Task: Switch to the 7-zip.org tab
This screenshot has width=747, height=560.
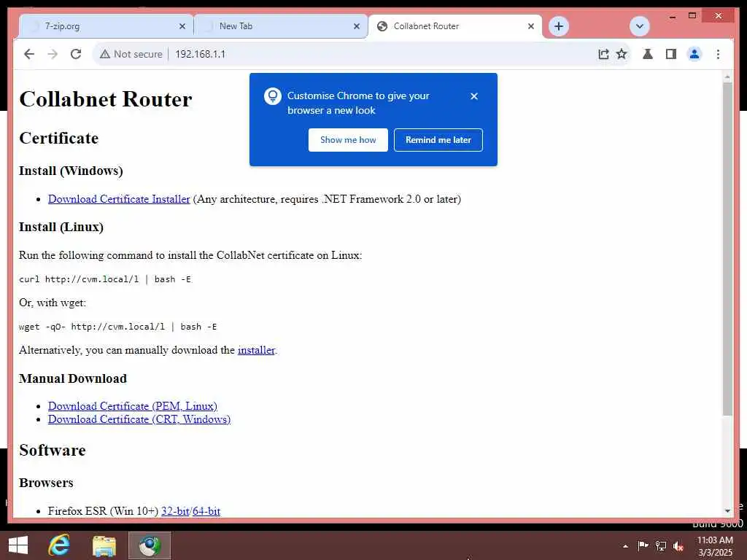Action: tap(107, 26)
